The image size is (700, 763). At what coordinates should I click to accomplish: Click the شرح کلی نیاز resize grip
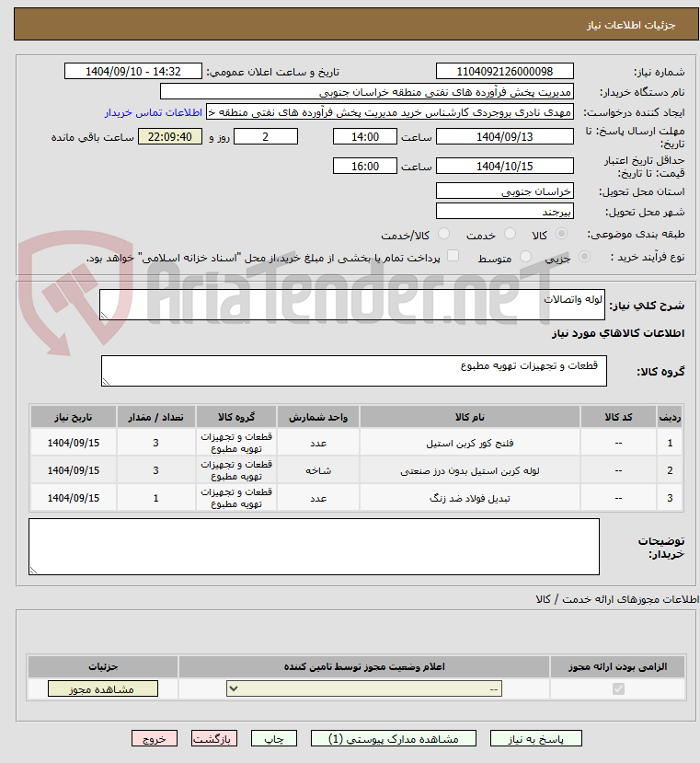click(104, 316)
